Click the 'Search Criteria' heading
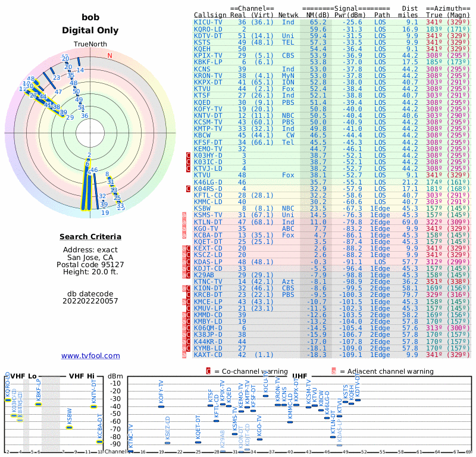The image size is (476, 457). pyautogui.click(x=90, y=237)
